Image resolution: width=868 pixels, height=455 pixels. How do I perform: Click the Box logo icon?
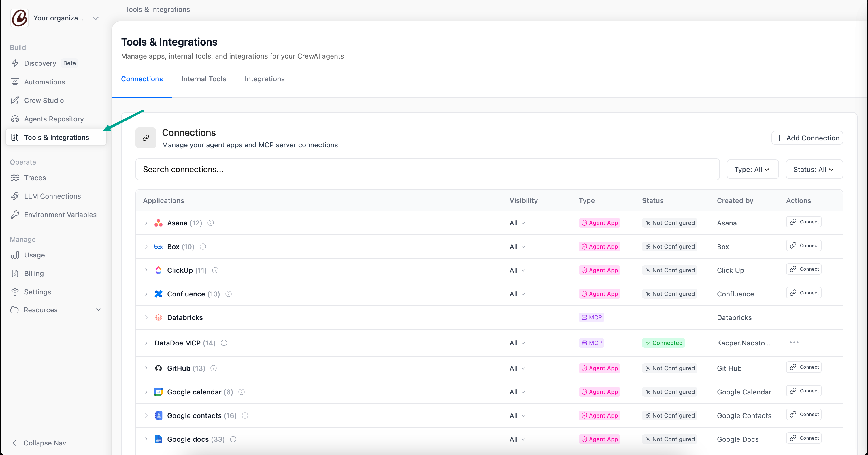pos(158,247)
